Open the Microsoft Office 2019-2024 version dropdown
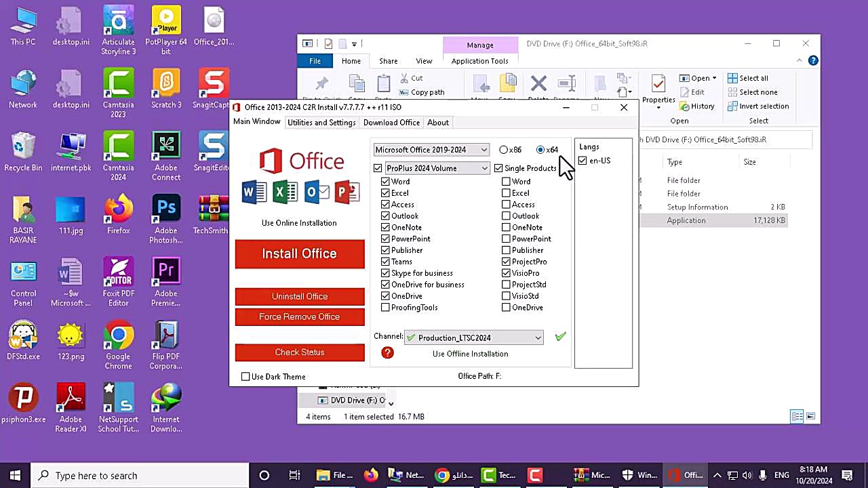 (x=431, y=150)
